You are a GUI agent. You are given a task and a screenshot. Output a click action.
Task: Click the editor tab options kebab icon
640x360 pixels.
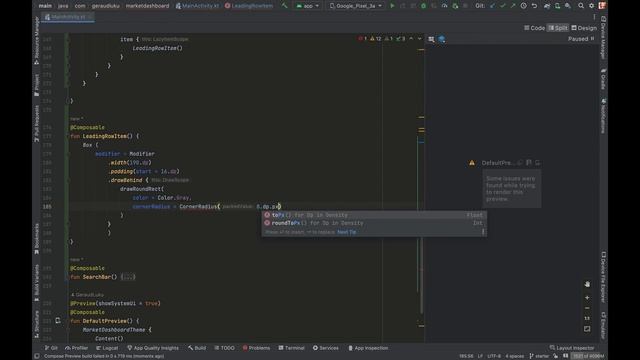click(x=594, y=17)
